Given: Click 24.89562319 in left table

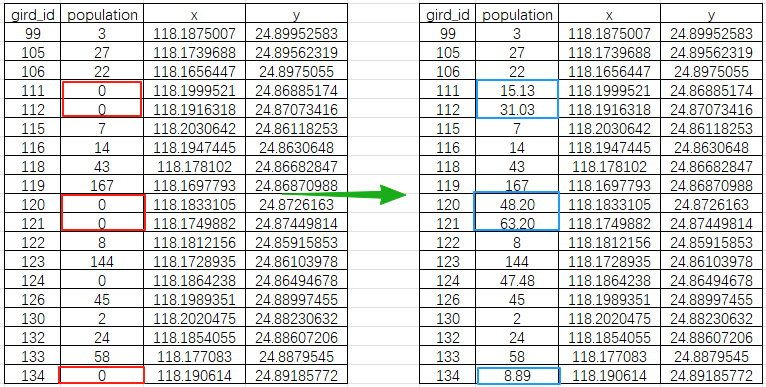Looking at the screenshot, I should (x=296, y=52).
